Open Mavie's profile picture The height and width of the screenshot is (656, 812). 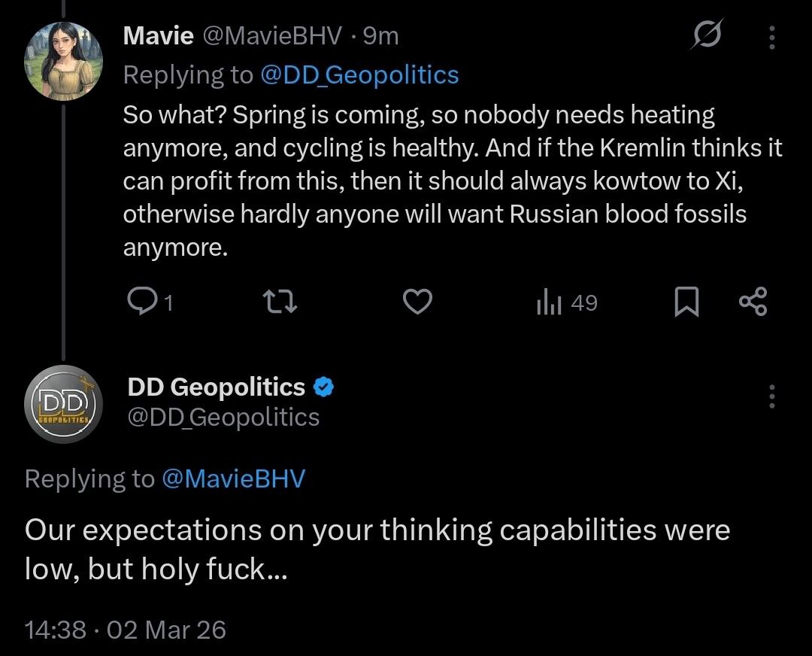64,59
